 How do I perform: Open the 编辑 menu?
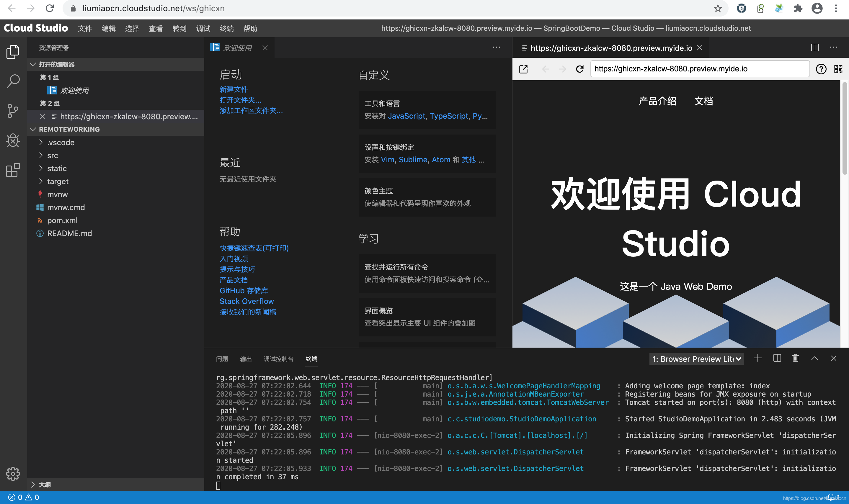109,29
